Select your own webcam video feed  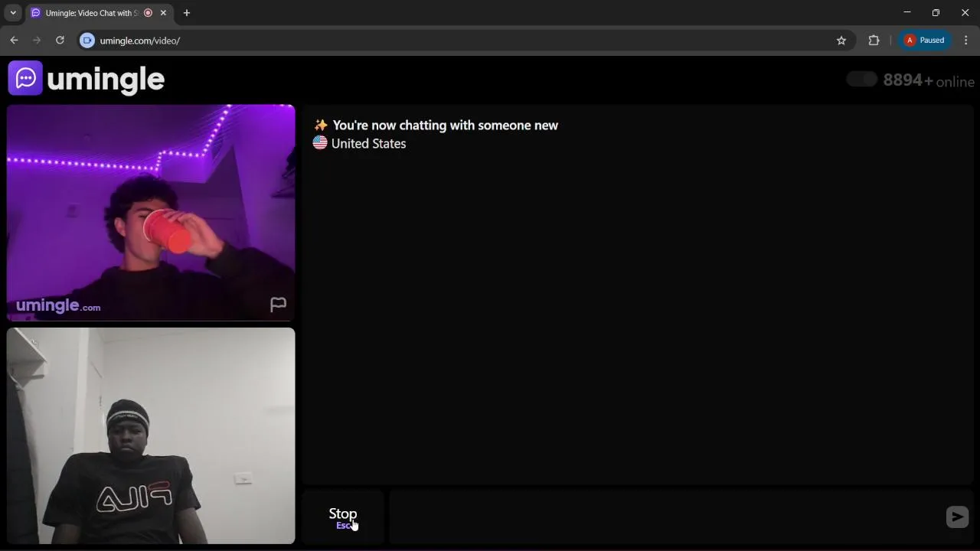coord(151,435)
